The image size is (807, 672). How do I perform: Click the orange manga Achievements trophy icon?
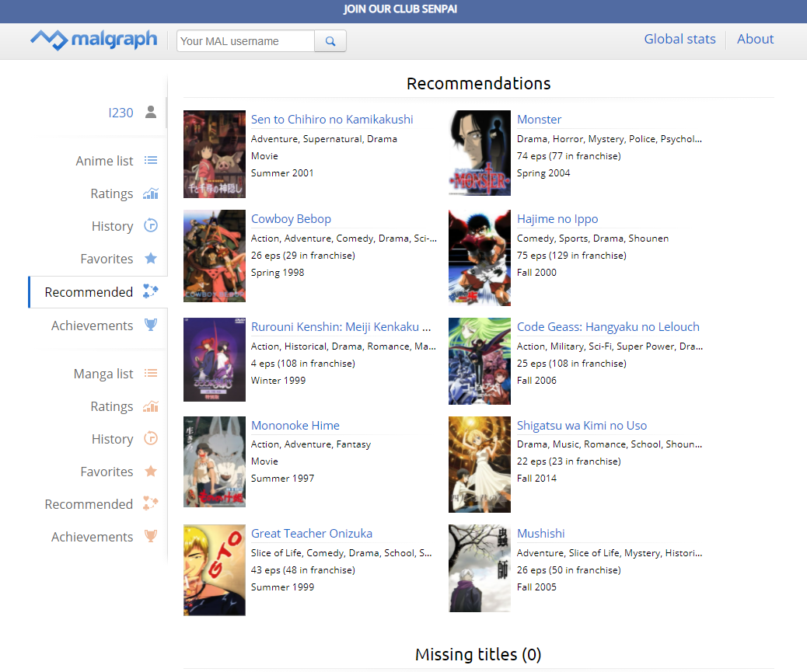(x=151, y=536)
